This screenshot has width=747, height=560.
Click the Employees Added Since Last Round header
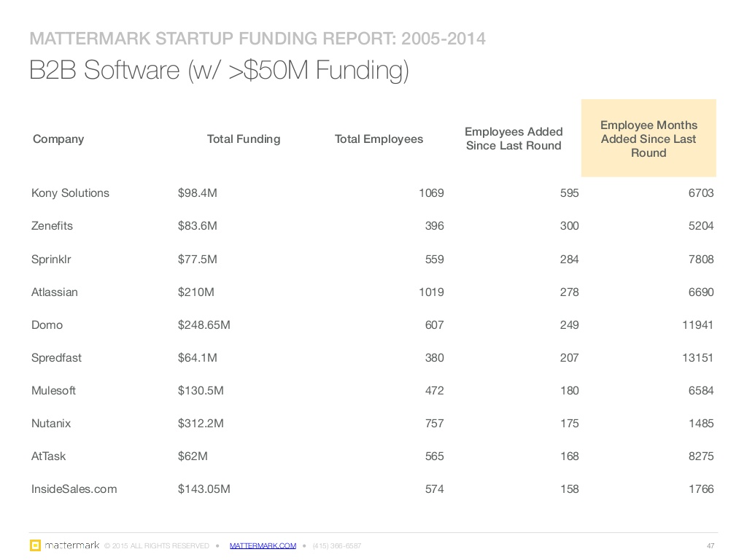[514, 139]
